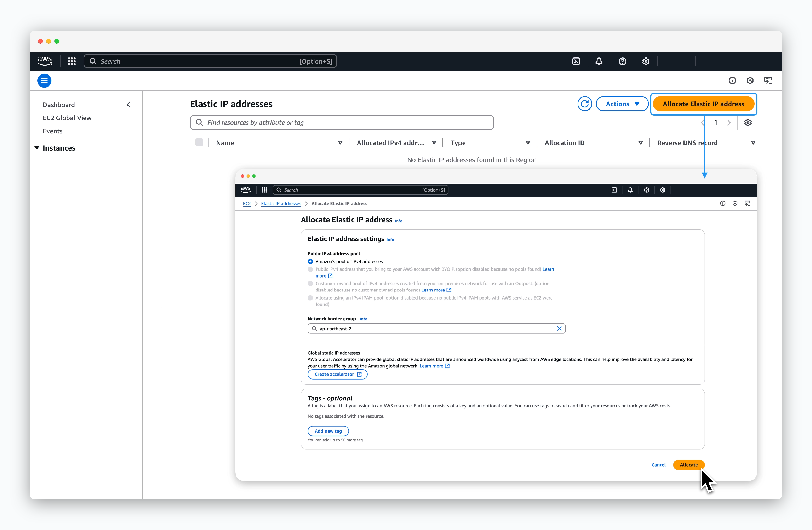This screenshot has height=530, width=812.
Task: Open Events in the sidebar
Action: click(53, 131)
